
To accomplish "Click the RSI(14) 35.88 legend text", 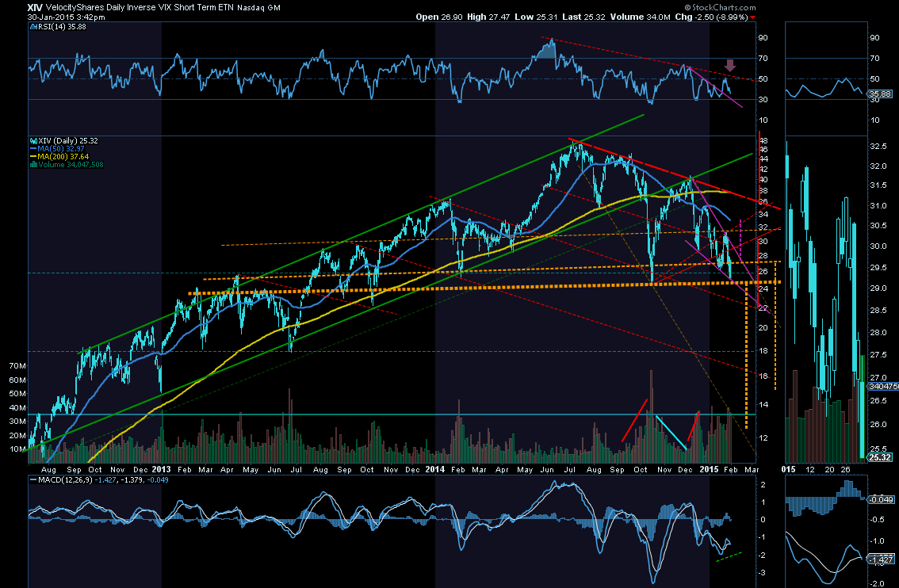I will 62,27.
